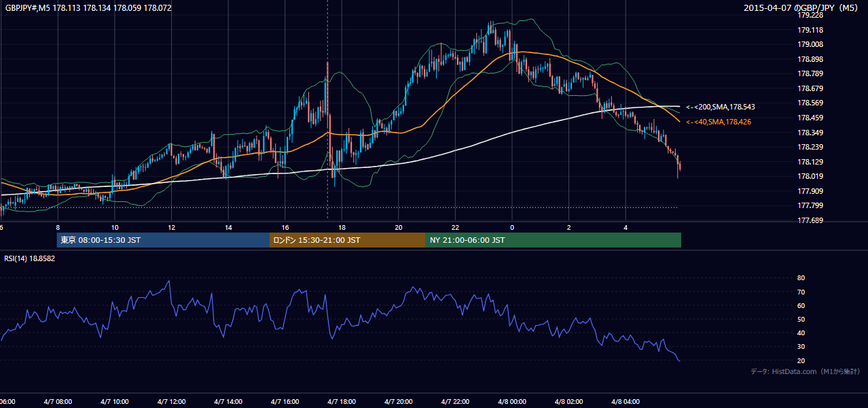Click the 178.349 price axis label
The width and height of the screenshot is (868, 408).
coord(810,133)
